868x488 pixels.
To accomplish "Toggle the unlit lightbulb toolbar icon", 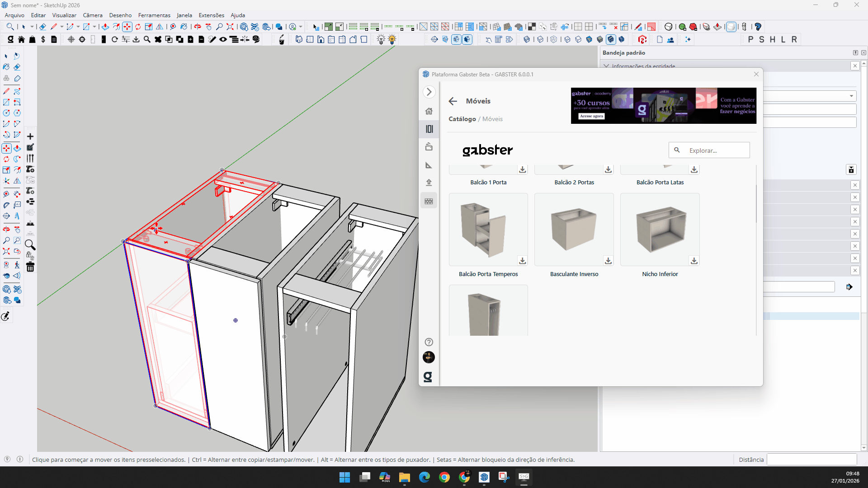I will [x=381, y=40].
